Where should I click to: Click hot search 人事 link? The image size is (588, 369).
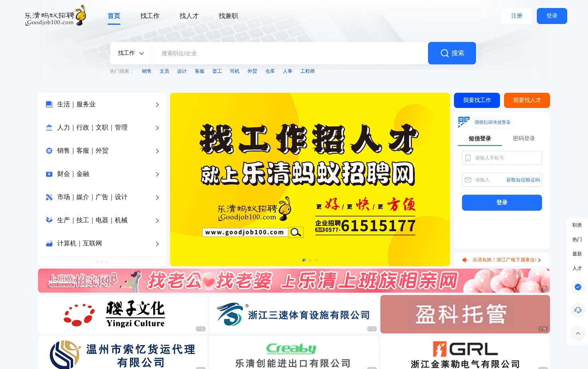point(288,71)
